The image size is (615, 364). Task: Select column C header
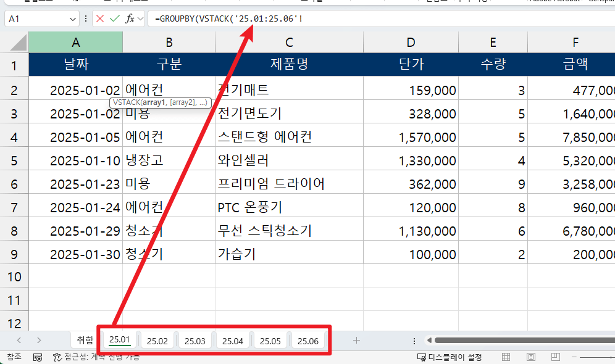pos(289,43)
